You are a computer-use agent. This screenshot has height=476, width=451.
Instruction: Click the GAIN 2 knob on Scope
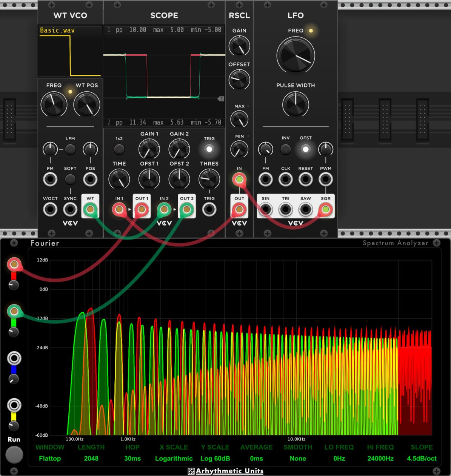pos(179,149)
